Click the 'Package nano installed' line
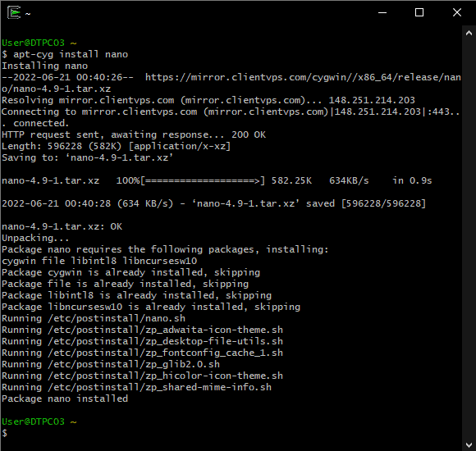This screenshot has height=451, width=476. pyautogui.click(x=65, y=399)
